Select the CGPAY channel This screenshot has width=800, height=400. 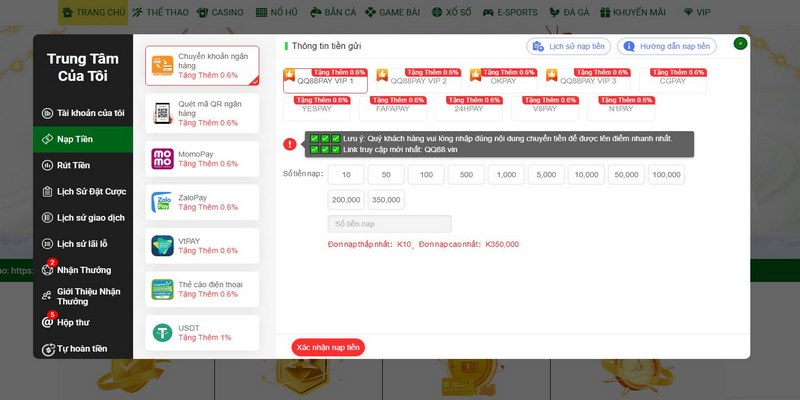(672, 81)
